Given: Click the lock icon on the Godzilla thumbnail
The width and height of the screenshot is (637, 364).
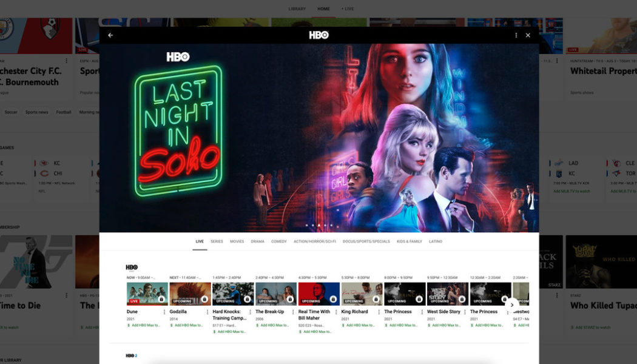Looking at the screenshot, I should click(x=204, y=300).
